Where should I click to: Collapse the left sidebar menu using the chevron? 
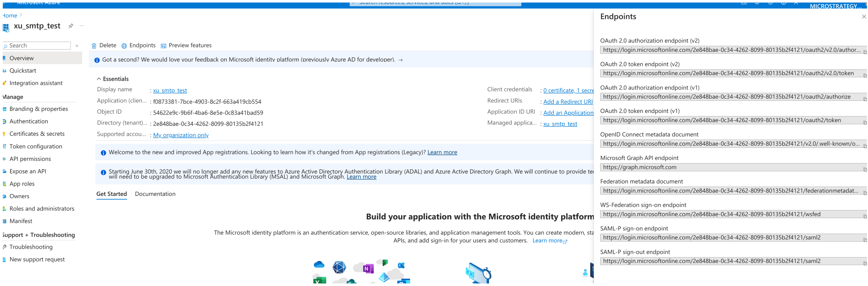pos(77,45)
